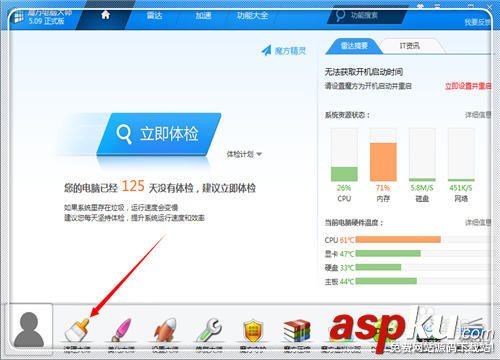Select the IT资讯 panel tab
Image resolution: width=500 pixels, height=360 pixels.
point(410,46)
